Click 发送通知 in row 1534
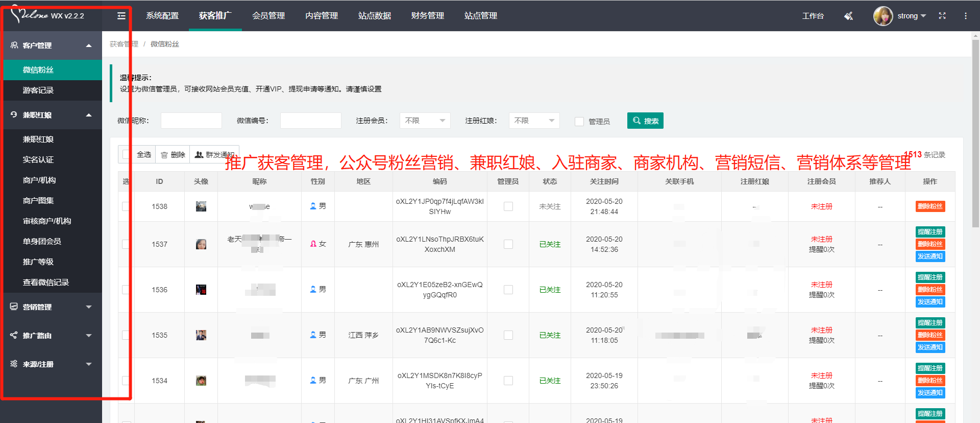The image size is (980, 423). [930, 393]
